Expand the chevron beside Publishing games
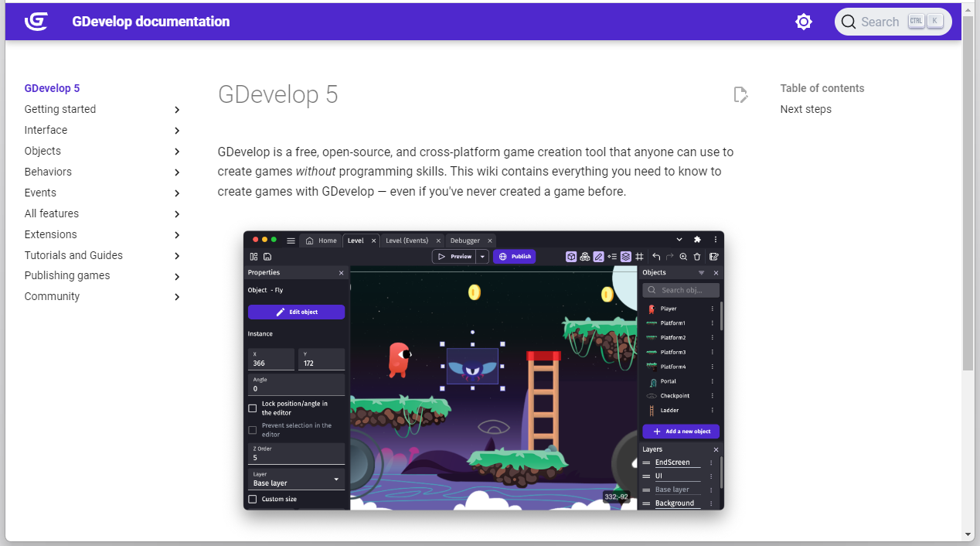The height and width of the screenshot is (546, 980). click(x=177, y=277)
